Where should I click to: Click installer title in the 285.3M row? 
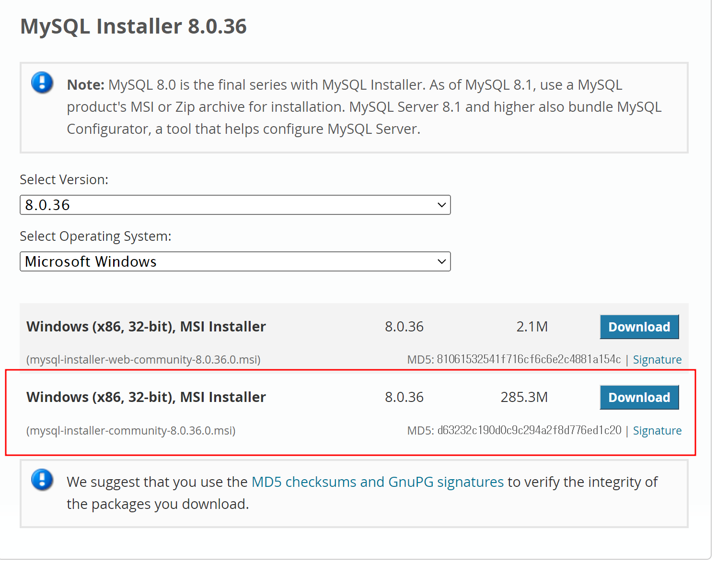click(x=146, y=397)
